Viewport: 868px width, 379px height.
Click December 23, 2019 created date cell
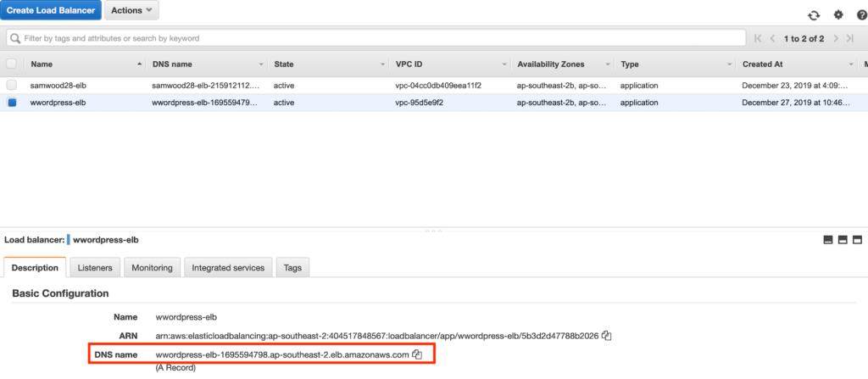pyautogui.click(x=795, y=86)
